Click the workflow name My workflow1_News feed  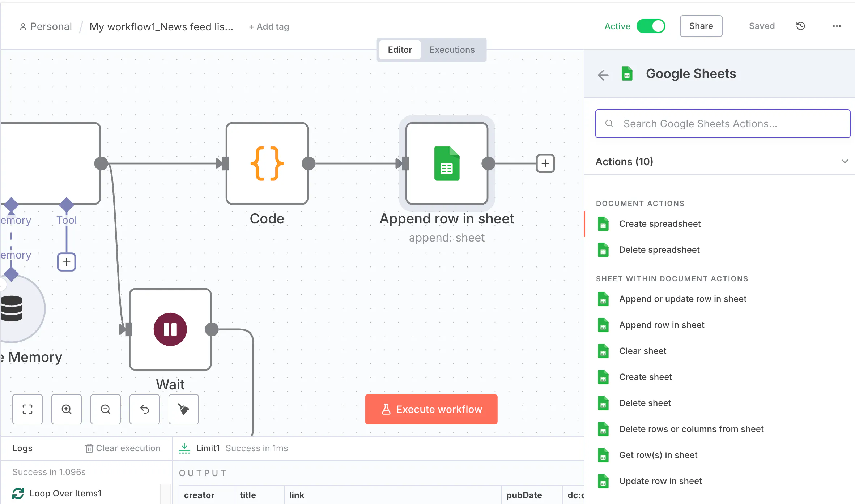[161, 27]
